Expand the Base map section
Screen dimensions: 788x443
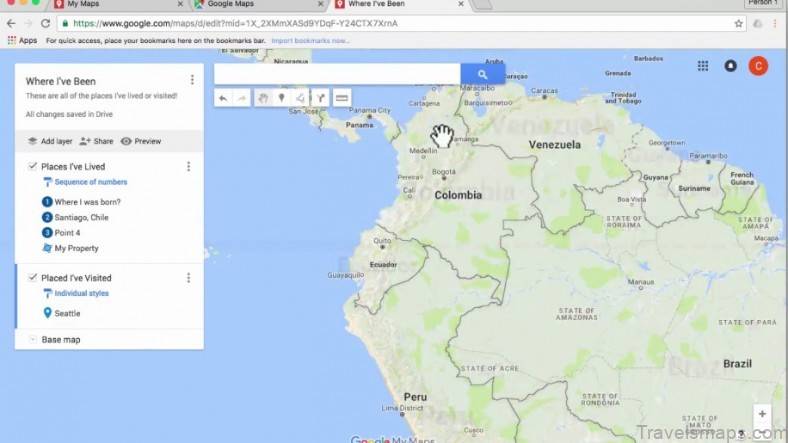[x=33, y=340]
